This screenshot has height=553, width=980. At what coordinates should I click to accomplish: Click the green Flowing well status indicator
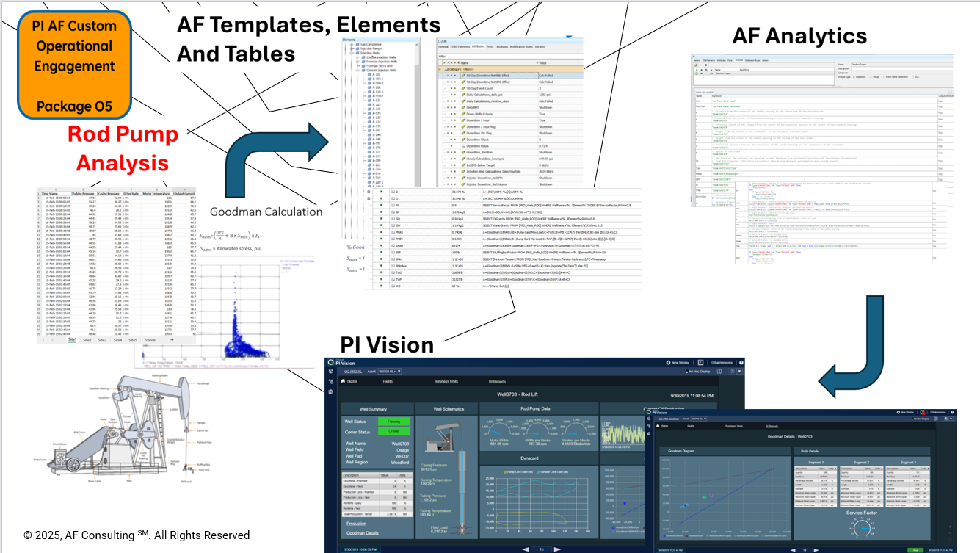click(393, 422)
